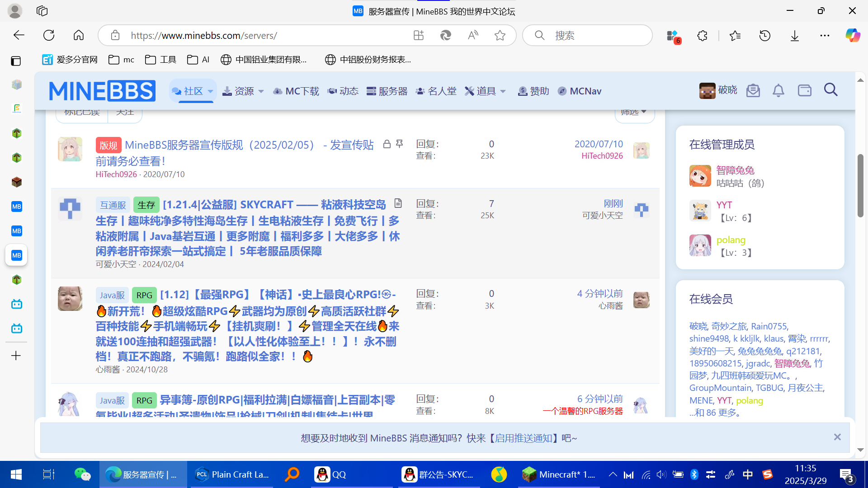Toggle the vertical tabs pane

point(16,61)
